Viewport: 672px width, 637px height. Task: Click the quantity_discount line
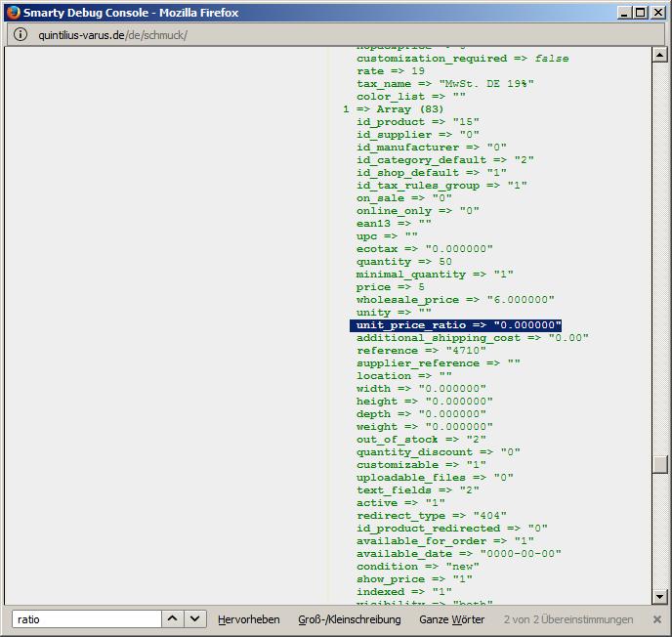[x=439, y=452]
